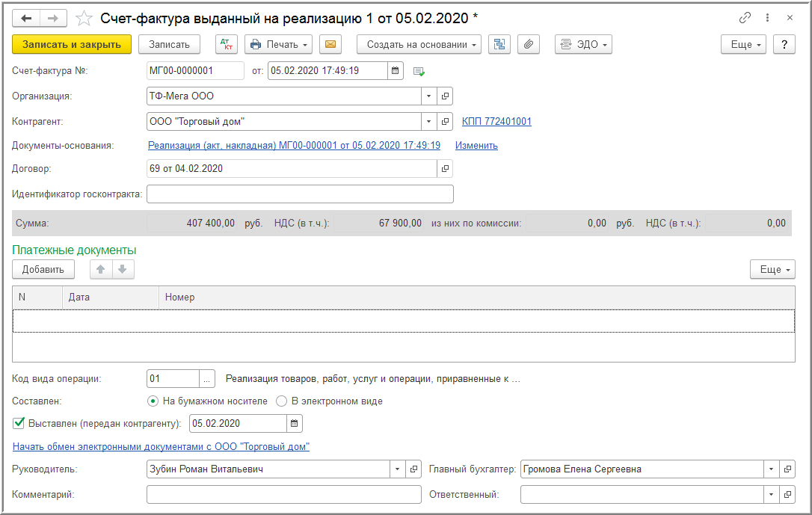Go back with the left arrow button
812x515 pixels.
click(26, 19)
